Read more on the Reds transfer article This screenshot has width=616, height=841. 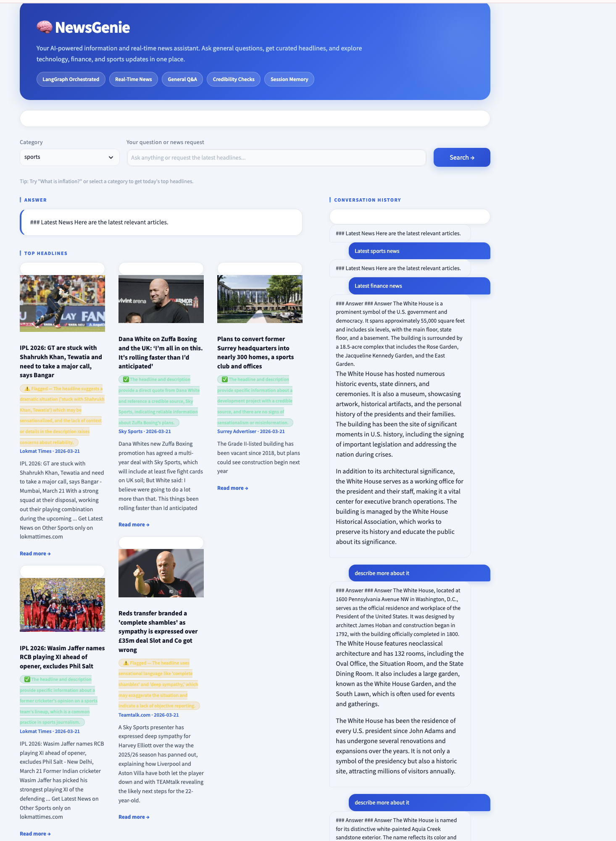click(134, 817)
